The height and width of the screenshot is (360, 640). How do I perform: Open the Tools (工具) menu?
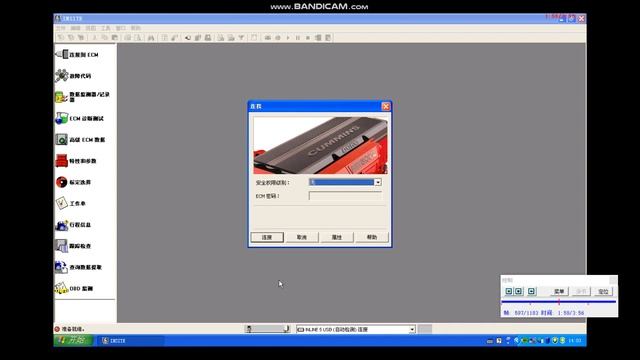[106, 28]
